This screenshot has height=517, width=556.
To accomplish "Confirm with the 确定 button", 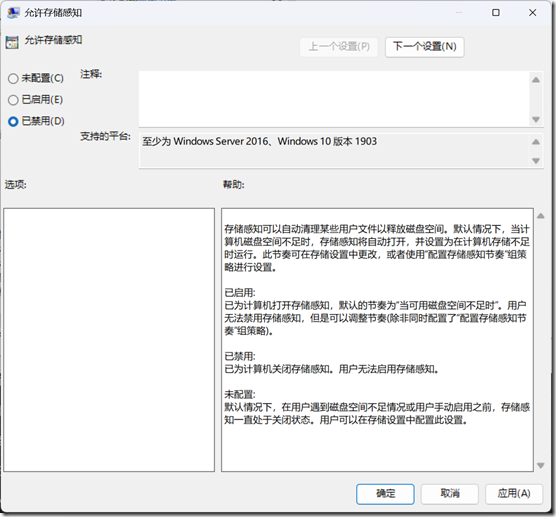I will click(385, 494).
